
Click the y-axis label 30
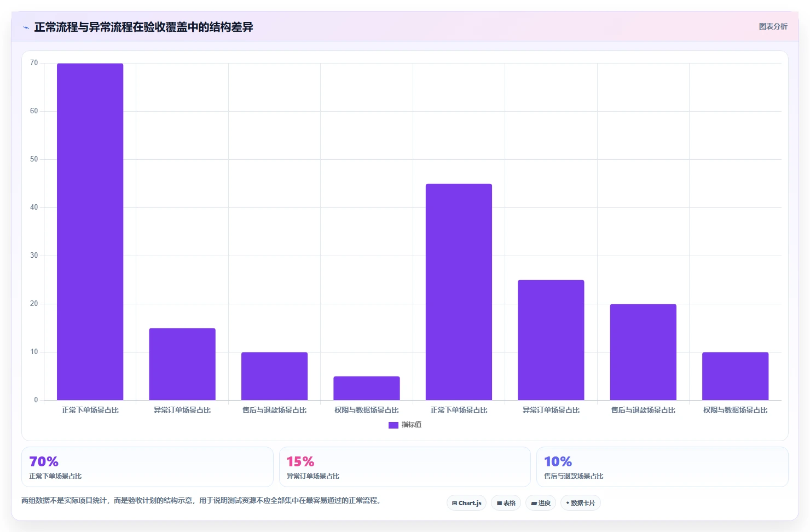pyautogui.click(x=34, y=256)
